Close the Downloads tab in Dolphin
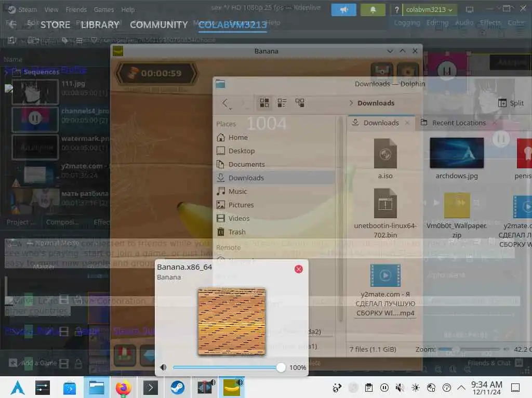This screenshot has width=532, height=398. click(x=407, y=123)
